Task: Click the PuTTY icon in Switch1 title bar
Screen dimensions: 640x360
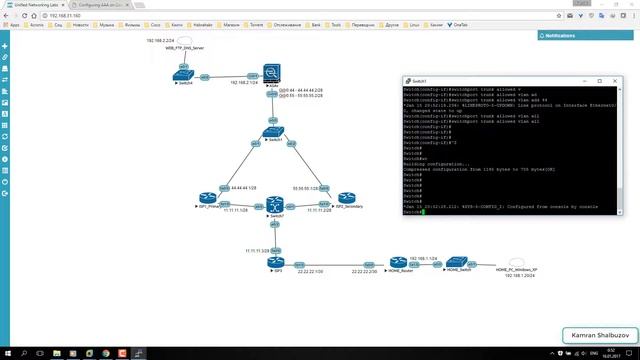Action: coord(408,81)
